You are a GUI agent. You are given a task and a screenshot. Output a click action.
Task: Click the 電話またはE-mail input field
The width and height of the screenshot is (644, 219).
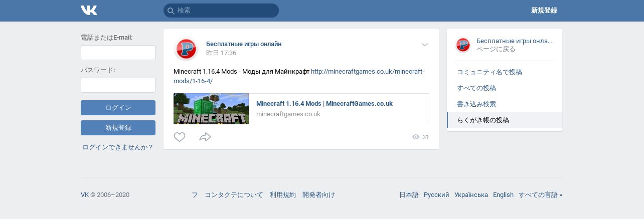tap(118, 53)
